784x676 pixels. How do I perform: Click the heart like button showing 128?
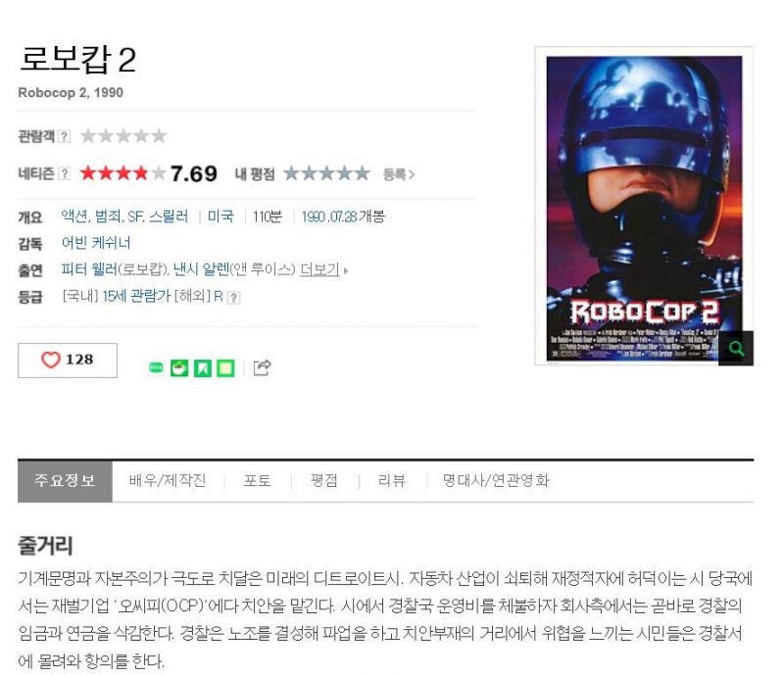(x=68, y=360)
